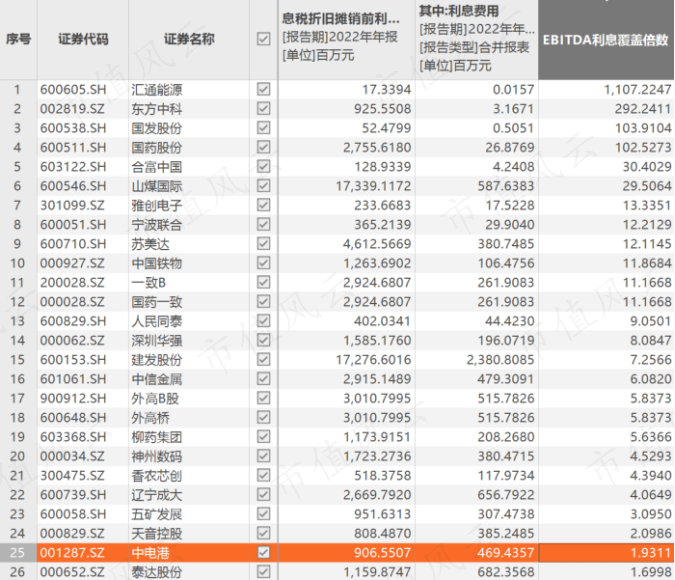675x580 pixels.
Task: Click the name 山煤国际
Action: pyautogui.click(x=157, y=186)
